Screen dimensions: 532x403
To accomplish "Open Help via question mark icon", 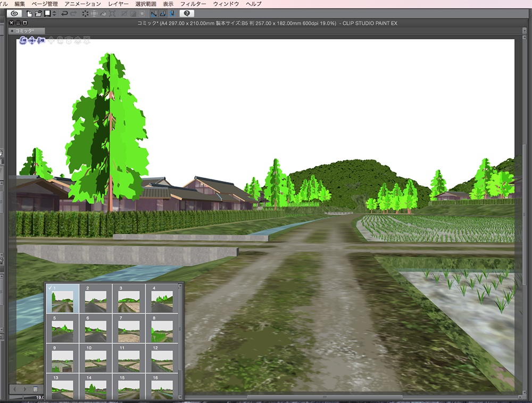I will coord(186,13).
